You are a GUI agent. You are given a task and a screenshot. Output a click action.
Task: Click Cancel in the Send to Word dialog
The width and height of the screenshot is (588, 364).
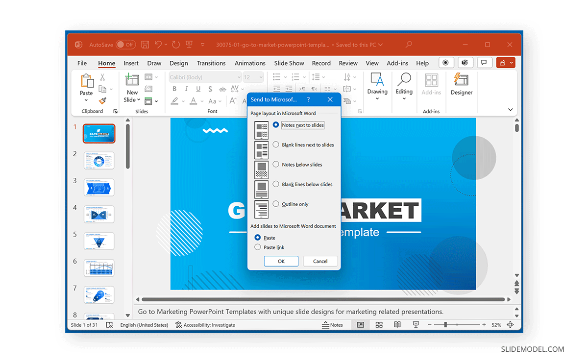pos(320,261)
